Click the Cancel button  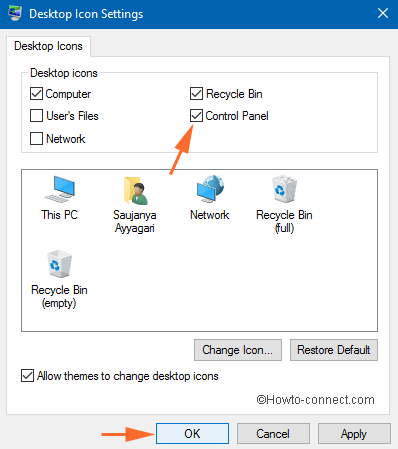pos(273,434)
